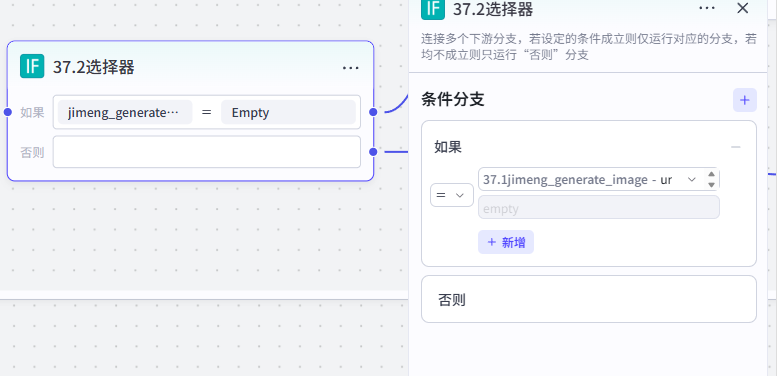Click the Empty value chip on node
Image resolution: width=779 pixels, height=376 pixels.
point(288,112)
